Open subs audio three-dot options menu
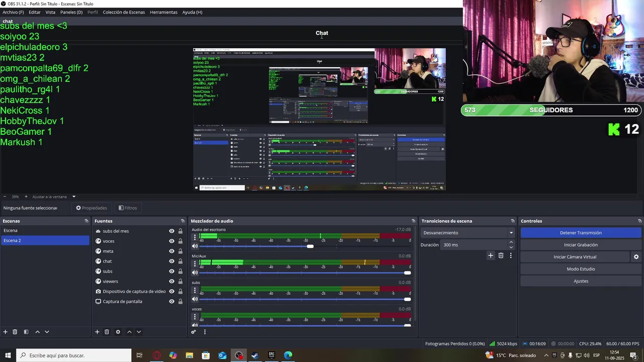This screenshot has width=644, height=362. 195,290
